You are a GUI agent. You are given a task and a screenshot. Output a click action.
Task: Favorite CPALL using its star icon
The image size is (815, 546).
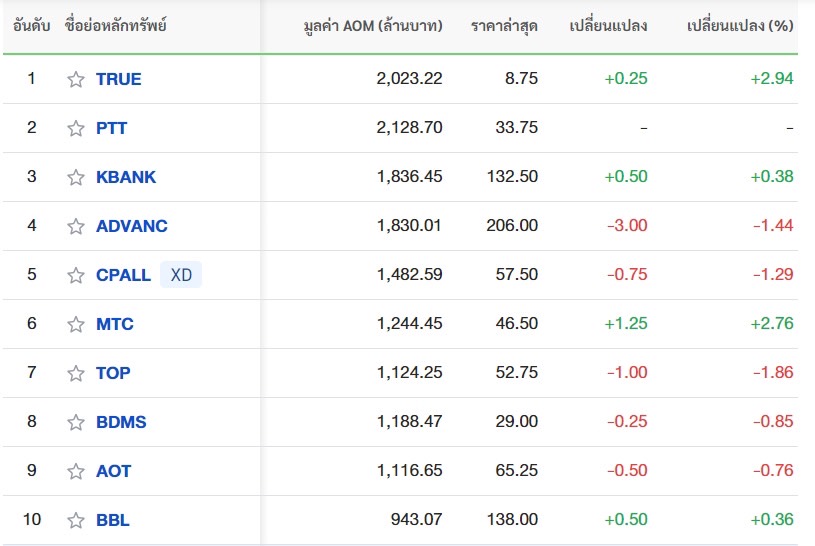pos(76,275)
